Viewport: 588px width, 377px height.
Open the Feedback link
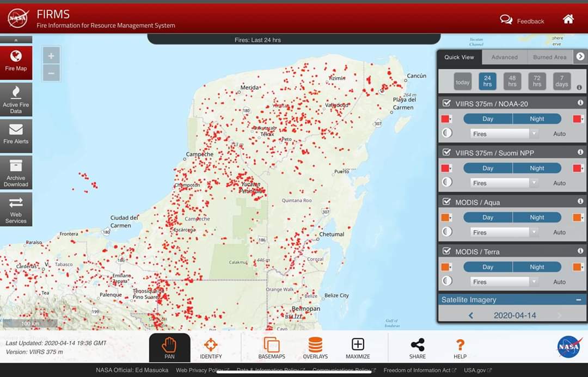click(x=522, y=21)
